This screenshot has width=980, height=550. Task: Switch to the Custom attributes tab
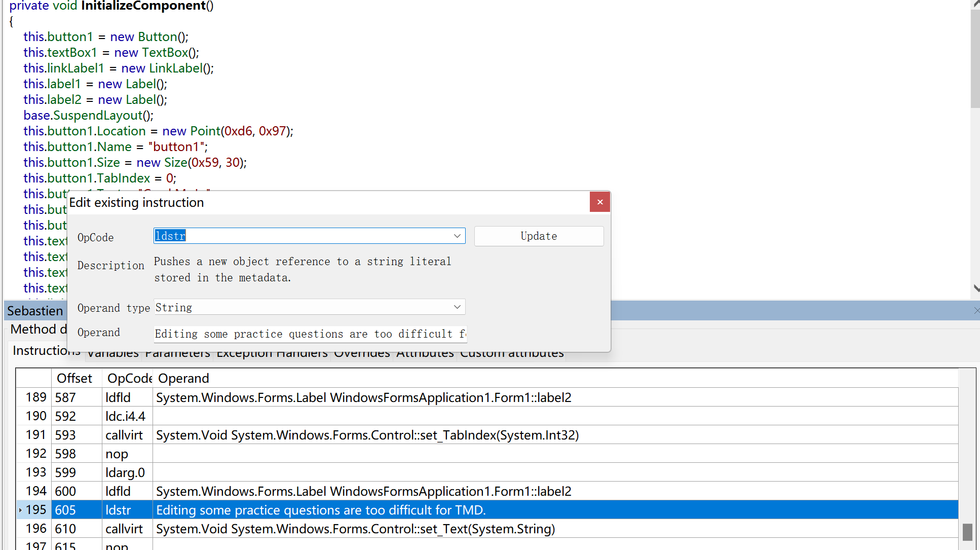[x=512, y=353]
